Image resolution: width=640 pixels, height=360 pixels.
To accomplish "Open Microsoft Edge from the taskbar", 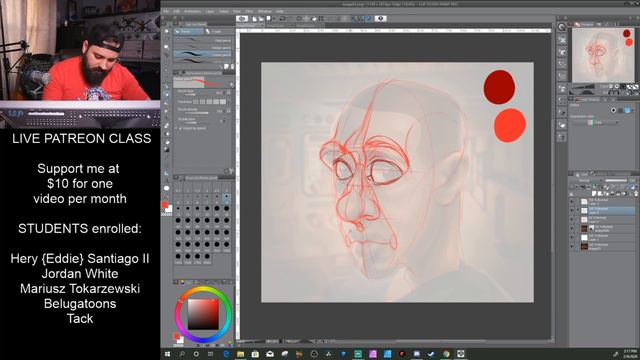I will [226, 354].
